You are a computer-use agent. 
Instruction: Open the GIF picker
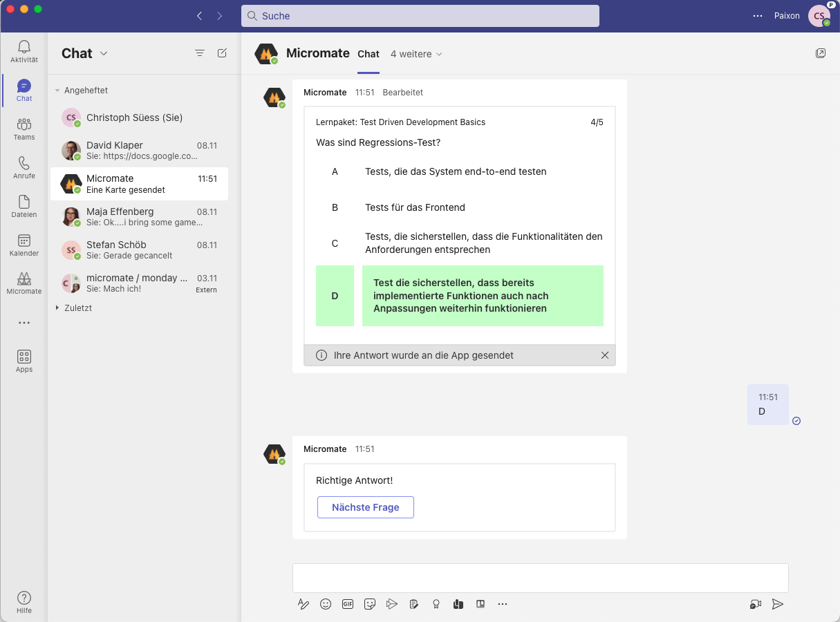[x=348, y=604]
